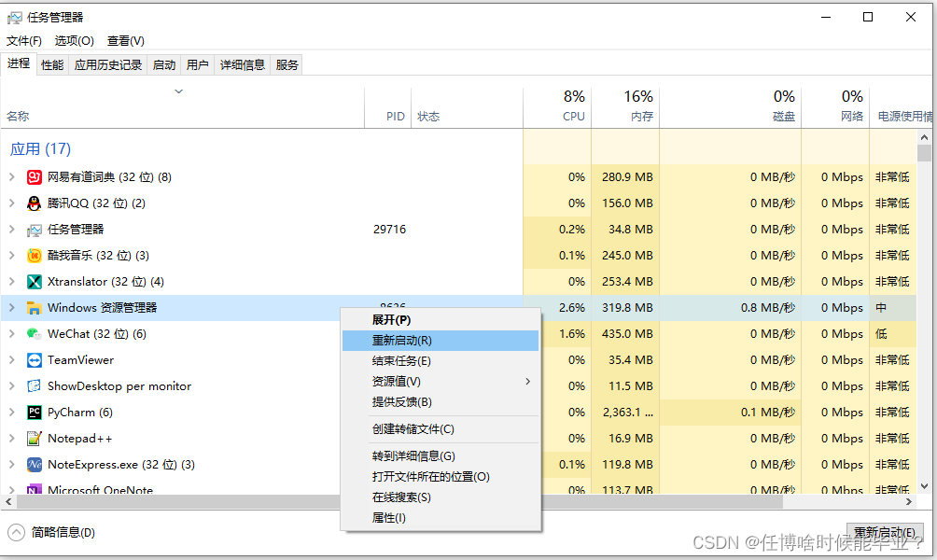Expand the 酷我音乐 process group
The height and width of the screenshot is (560, 937).
(x=11, y=255)
